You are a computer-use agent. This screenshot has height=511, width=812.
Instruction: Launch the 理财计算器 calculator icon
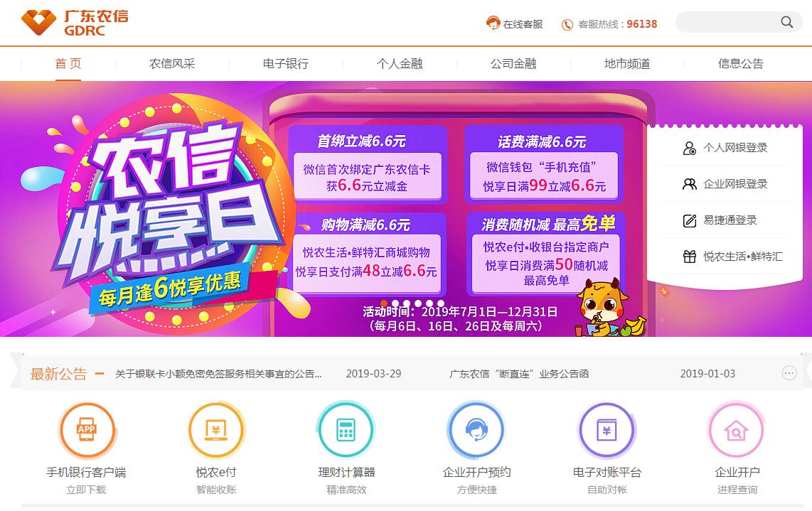(346, 430)
